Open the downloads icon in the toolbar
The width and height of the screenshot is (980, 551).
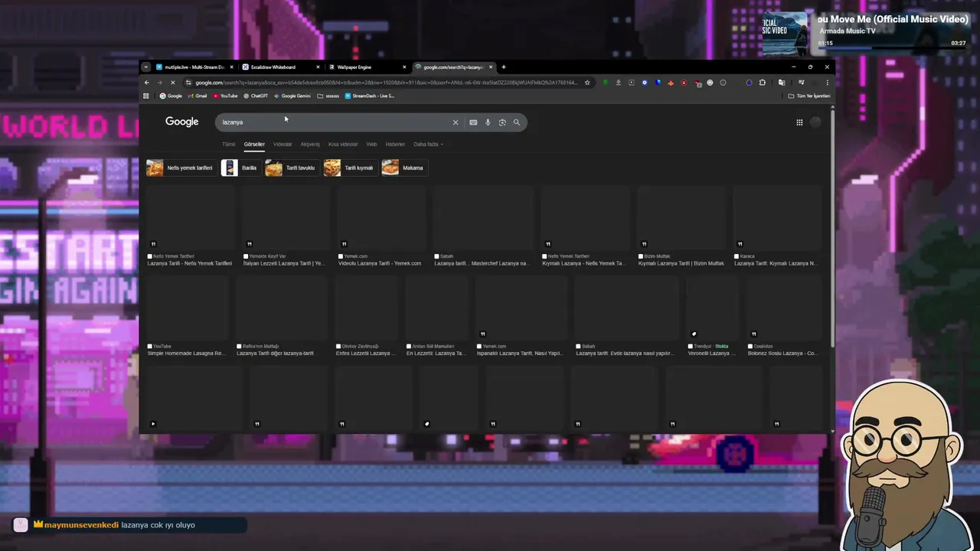pos(618,83)
